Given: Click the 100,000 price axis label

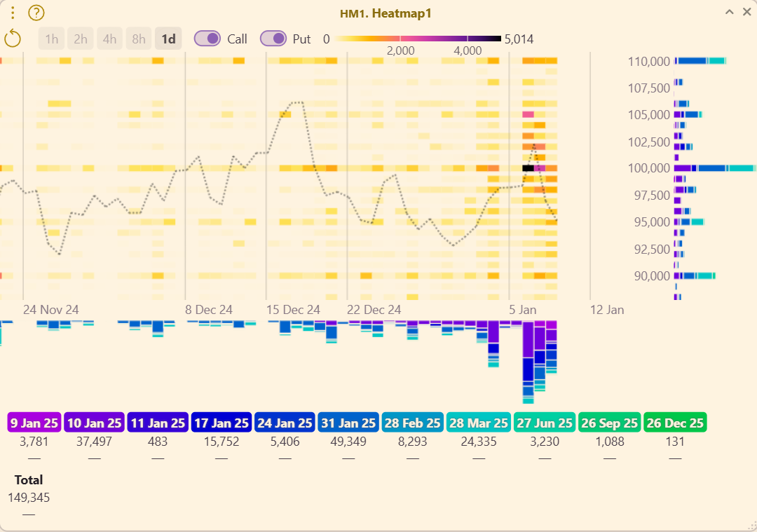Looking at the screenshot, I should pyautogui.click(x=649, y=168).
